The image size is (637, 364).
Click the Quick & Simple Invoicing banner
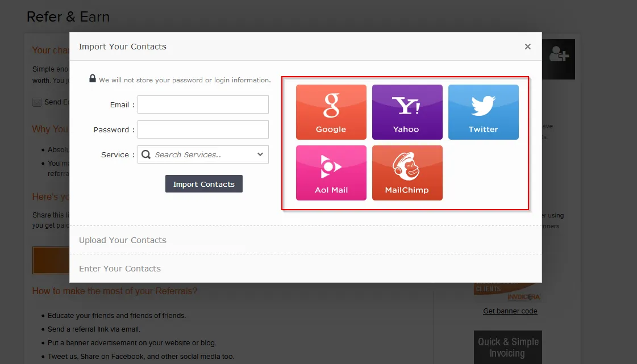[x=508, y=348]
